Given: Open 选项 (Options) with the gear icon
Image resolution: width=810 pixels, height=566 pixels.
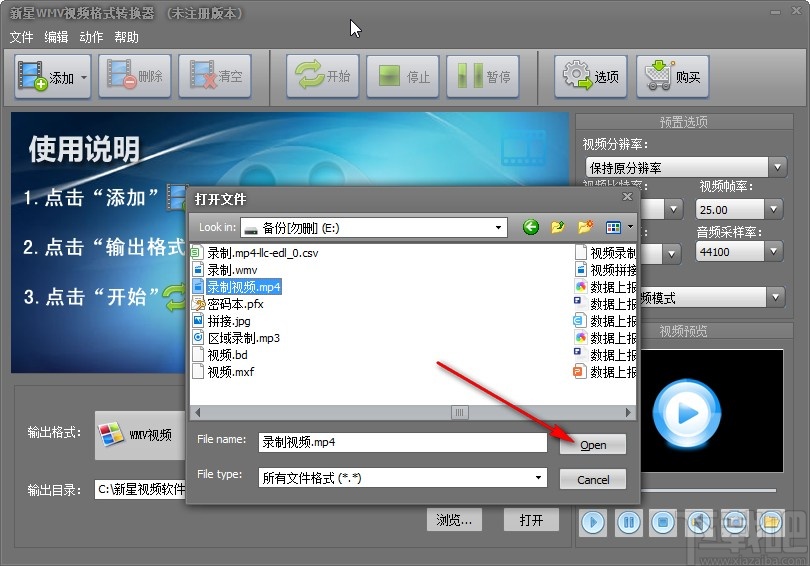Looking at the screenshot, I should point(591,76).
